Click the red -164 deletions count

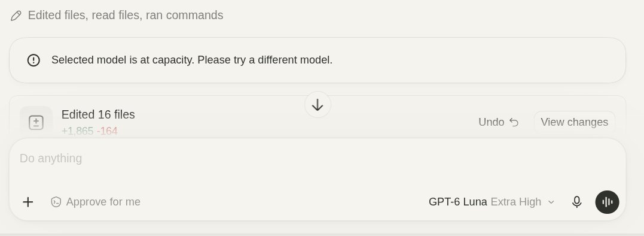coord(107,131)
